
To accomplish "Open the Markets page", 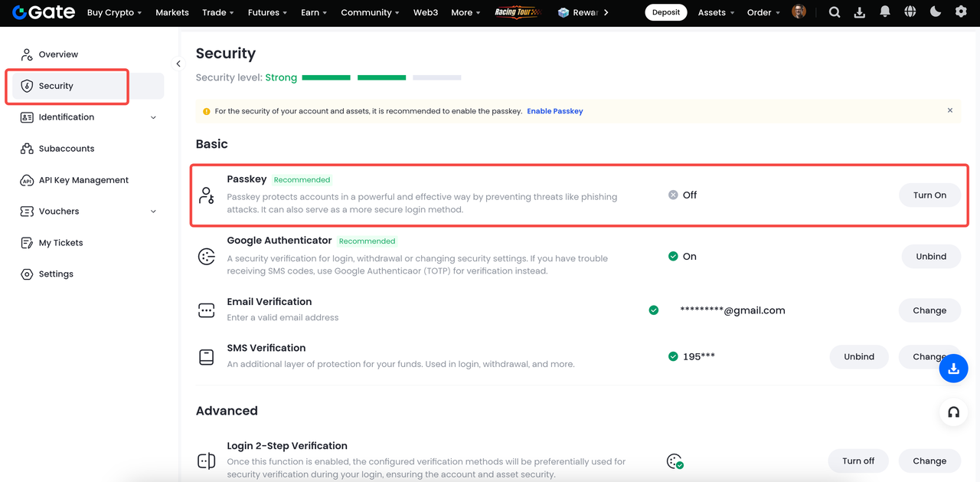I will (x=172, y=13).
